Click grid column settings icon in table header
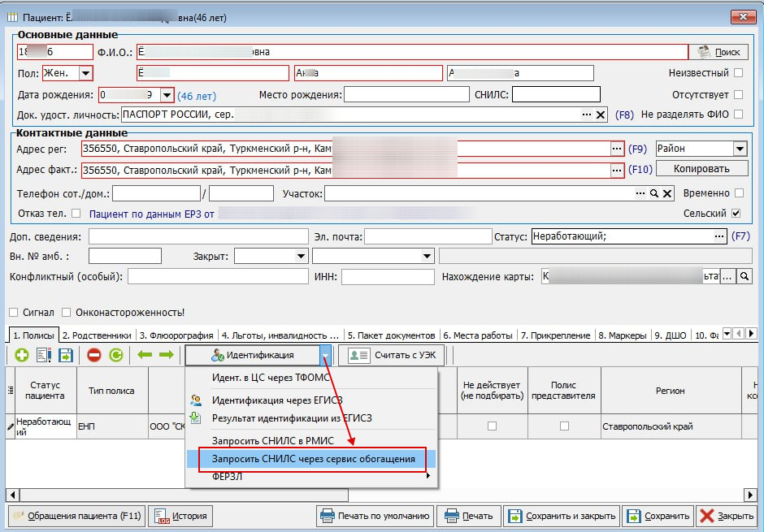The width and height of the screenshot is (764, 532). (11, 391)
